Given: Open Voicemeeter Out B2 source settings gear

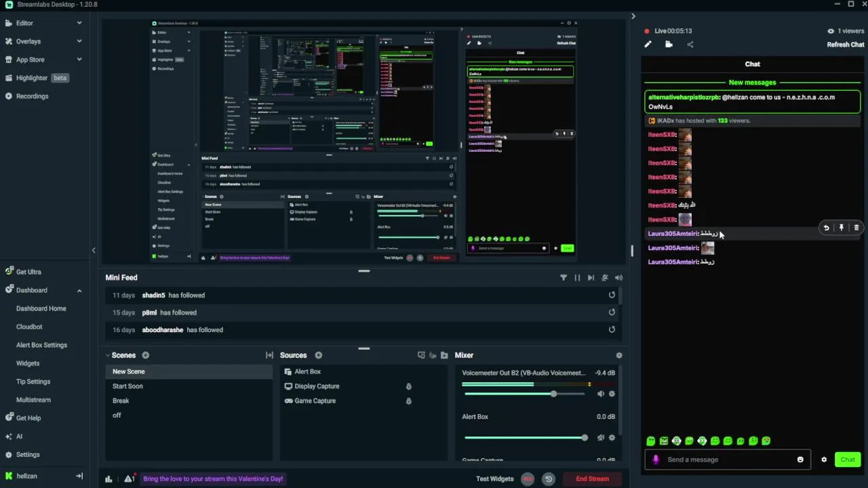Looking at the screenshot, I should click(x=612, y=394).
